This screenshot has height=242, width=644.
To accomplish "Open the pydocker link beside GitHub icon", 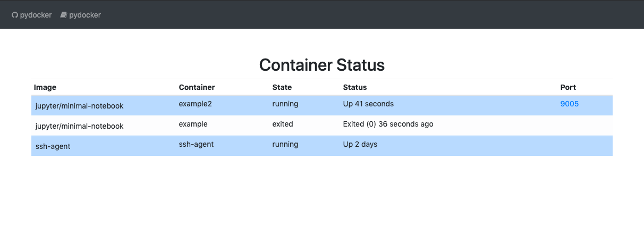I will coord(36,15).
